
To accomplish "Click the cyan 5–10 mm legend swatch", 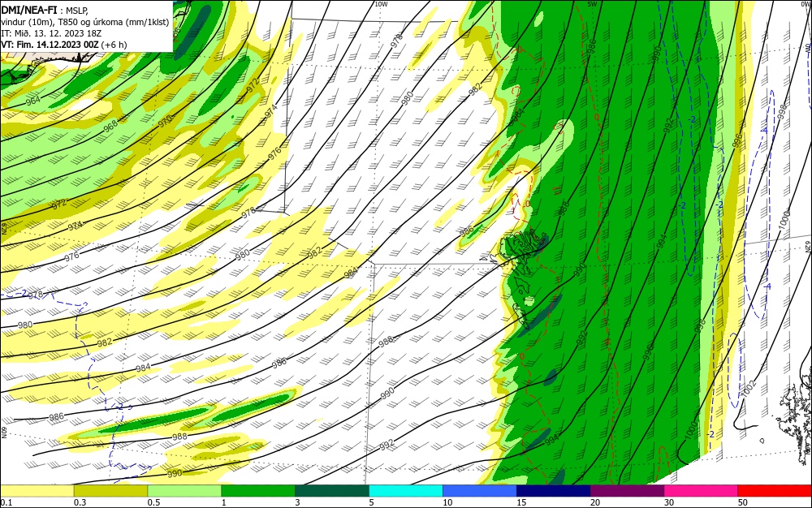I will [406, 491].
